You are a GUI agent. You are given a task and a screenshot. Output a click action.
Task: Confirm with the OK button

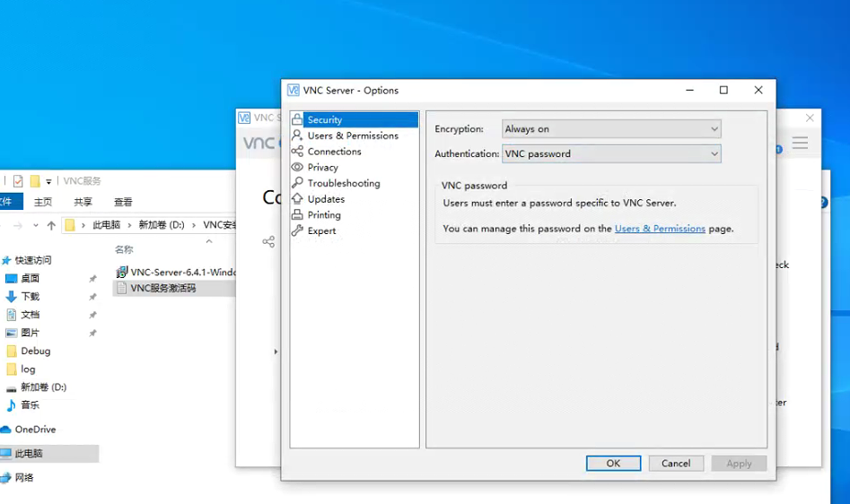coord(613,464)
